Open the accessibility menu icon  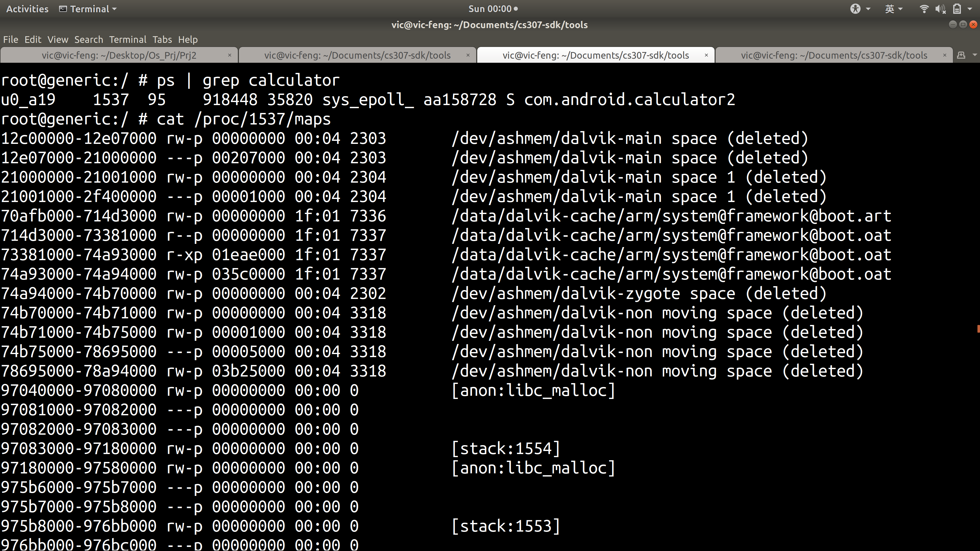855,9
